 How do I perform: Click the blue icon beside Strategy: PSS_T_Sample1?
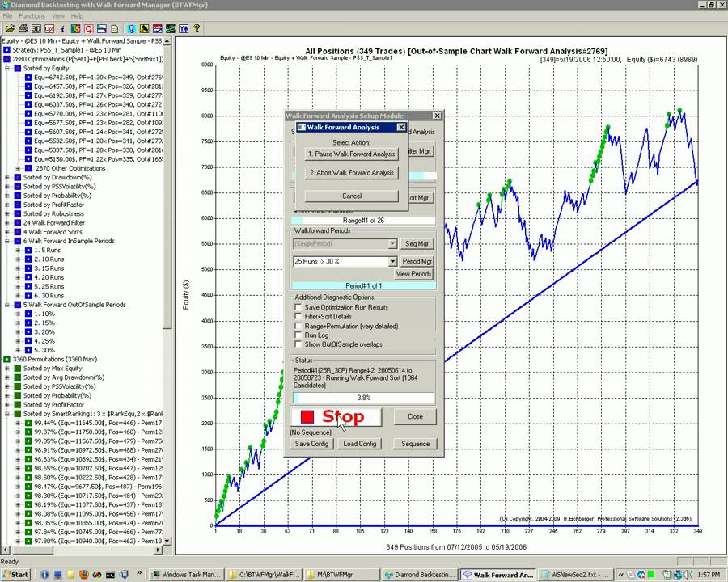point(6,50)
